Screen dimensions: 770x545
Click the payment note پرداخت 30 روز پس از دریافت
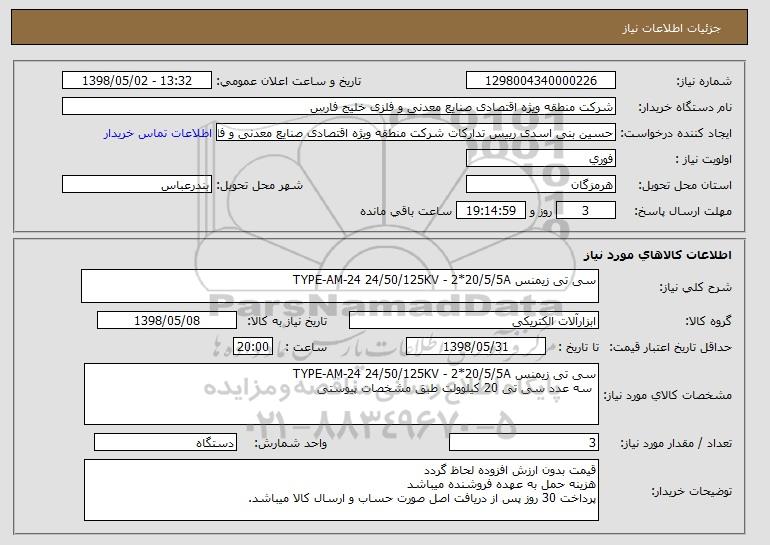pyautogui.click(x=422, y=498)
